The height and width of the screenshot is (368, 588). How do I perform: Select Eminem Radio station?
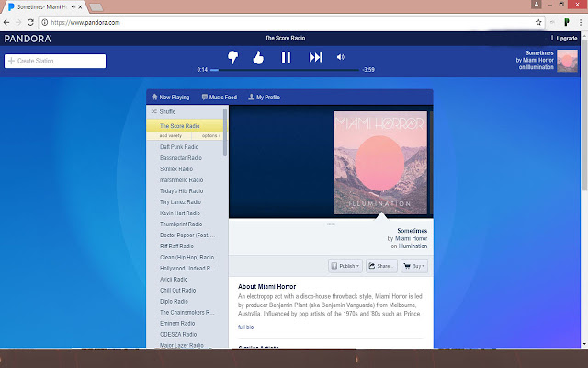pos(177,323)
